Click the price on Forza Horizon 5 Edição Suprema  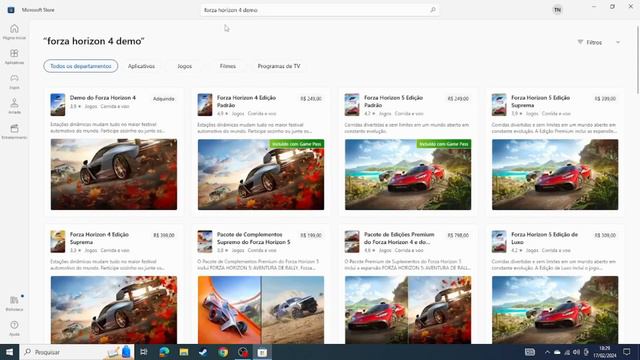[605, 99]
